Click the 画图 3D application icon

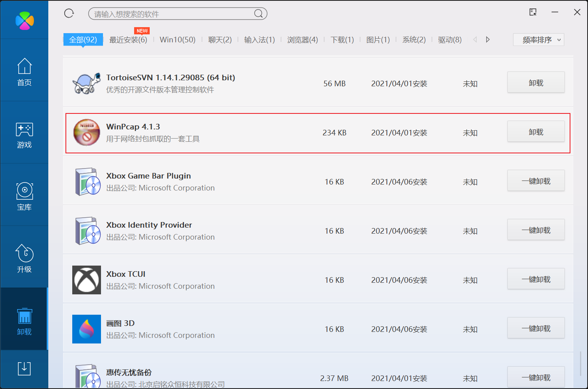pyautogui.click(x=86, y=329)
